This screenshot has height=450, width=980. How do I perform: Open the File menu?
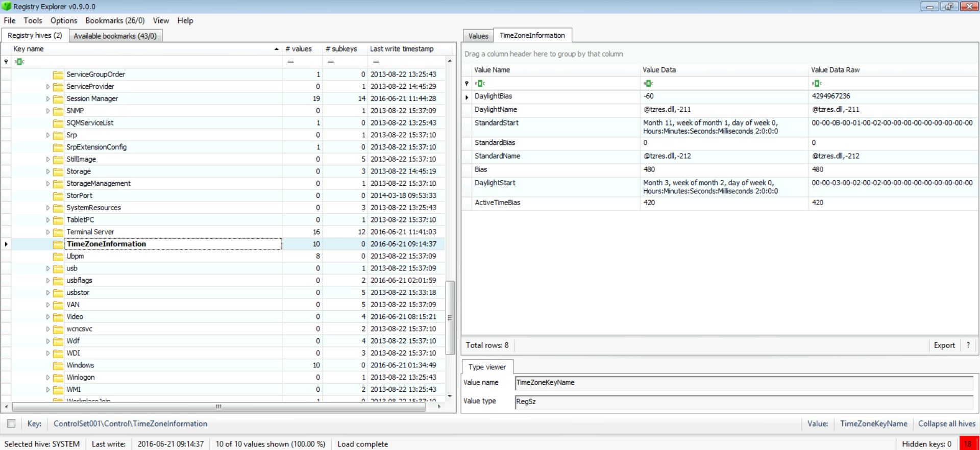10,21
